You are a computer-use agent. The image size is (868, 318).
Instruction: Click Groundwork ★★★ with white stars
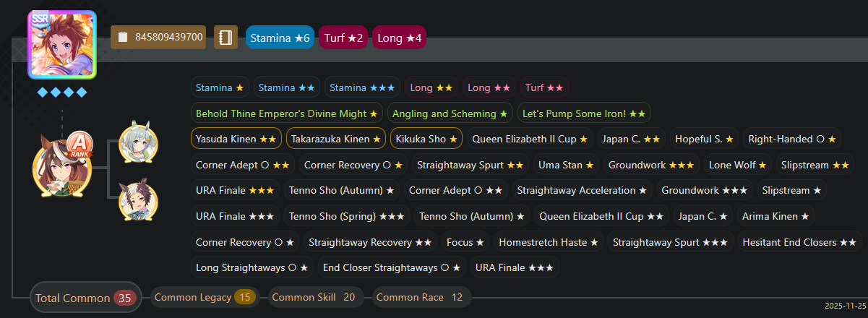[705, 191]
